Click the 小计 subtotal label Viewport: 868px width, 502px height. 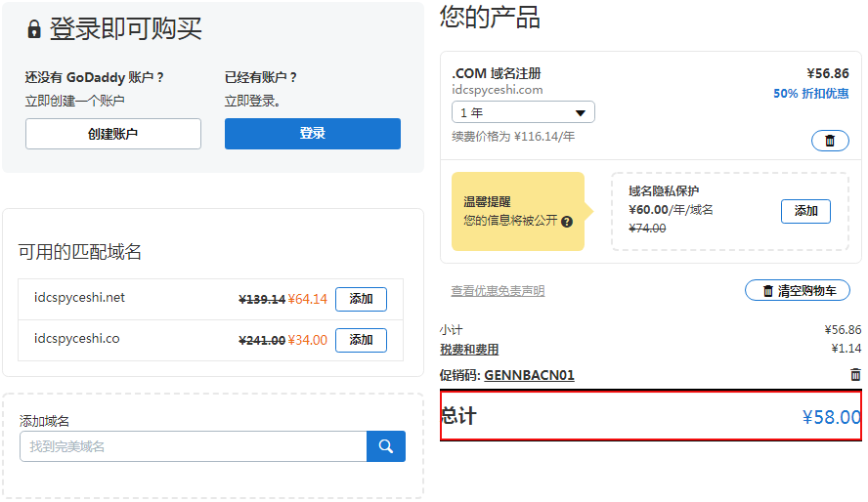(452, 330)
